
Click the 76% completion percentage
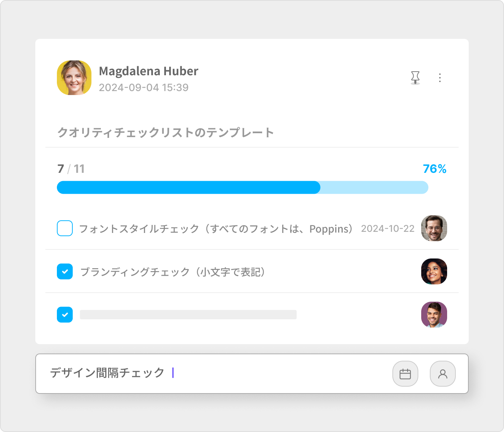[435, 168]
